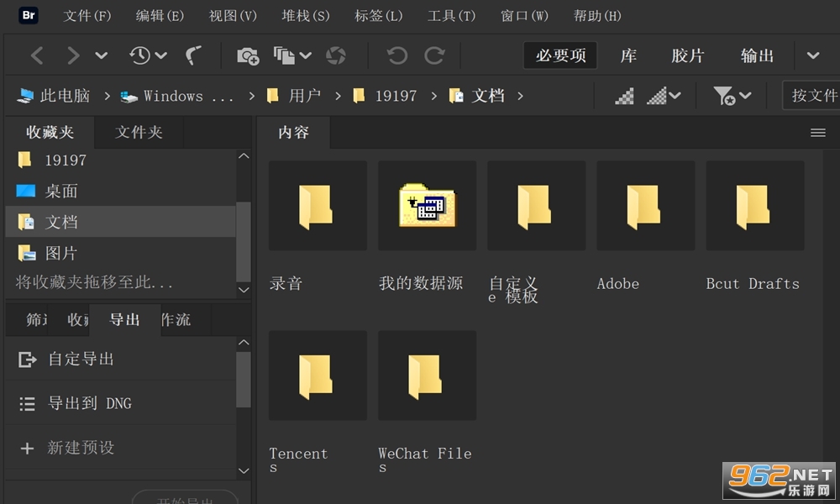Select the 工作流 panel tab
The image size is (840, 504).
(186, 320)
